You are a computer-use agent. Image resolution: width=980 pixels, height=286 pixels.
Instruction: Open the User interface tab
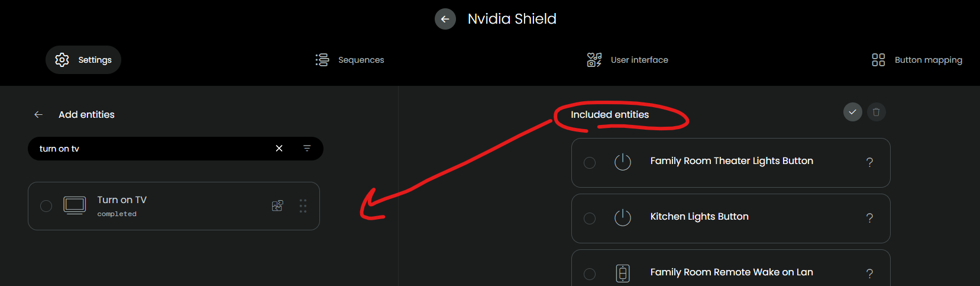(x=628, y=60)
